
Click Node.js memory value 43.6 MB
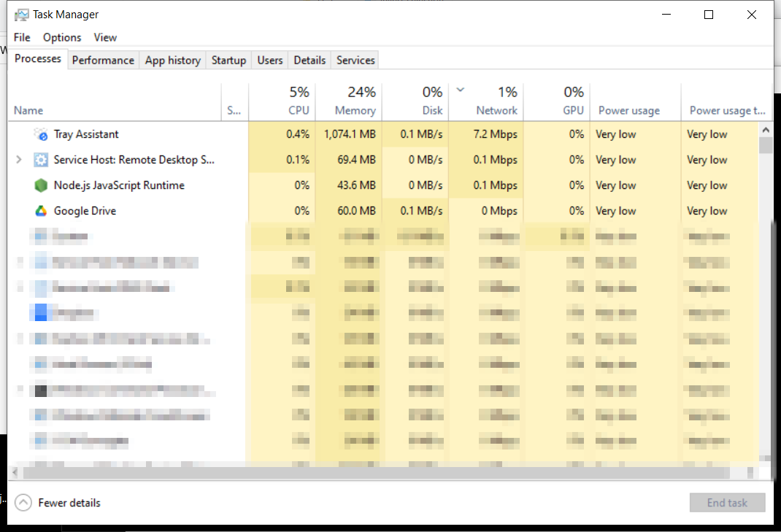pos(357,185)
